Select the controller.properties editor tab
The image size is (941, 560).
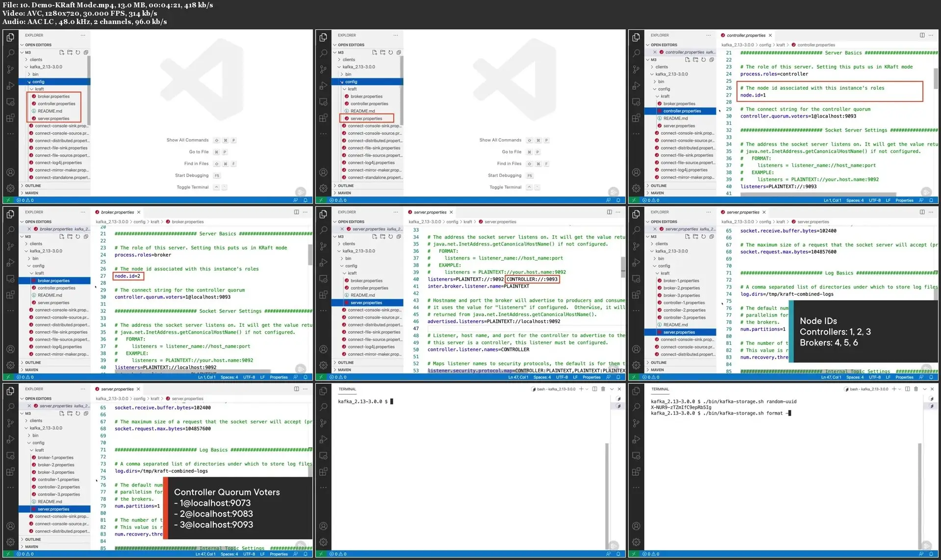click(746, 35)
